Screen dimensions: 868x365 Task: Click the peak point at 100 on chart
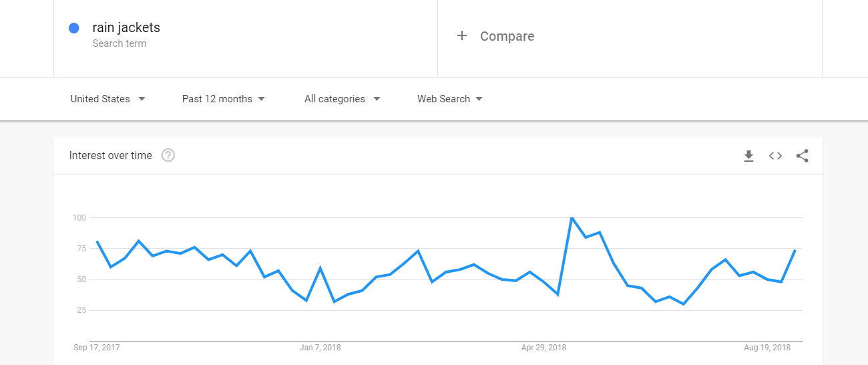click(572, 218)
